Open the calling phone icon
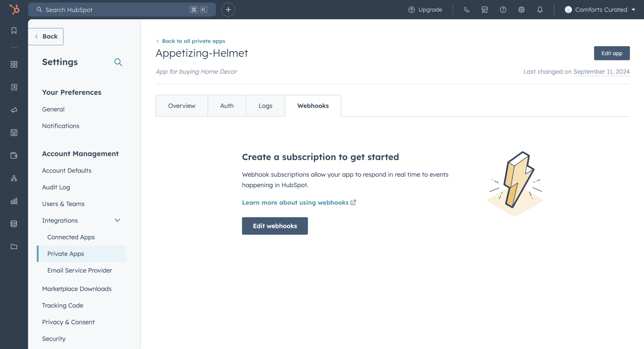 (466, 10)
